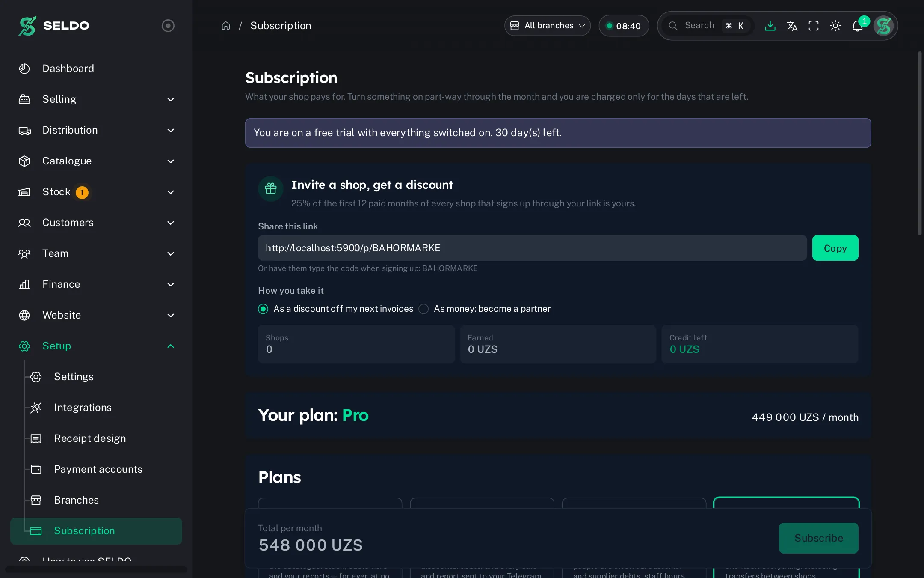The image size is (924, 578).
Task: Go to home via breadcrumb house icon
Action: click(226, 26)
